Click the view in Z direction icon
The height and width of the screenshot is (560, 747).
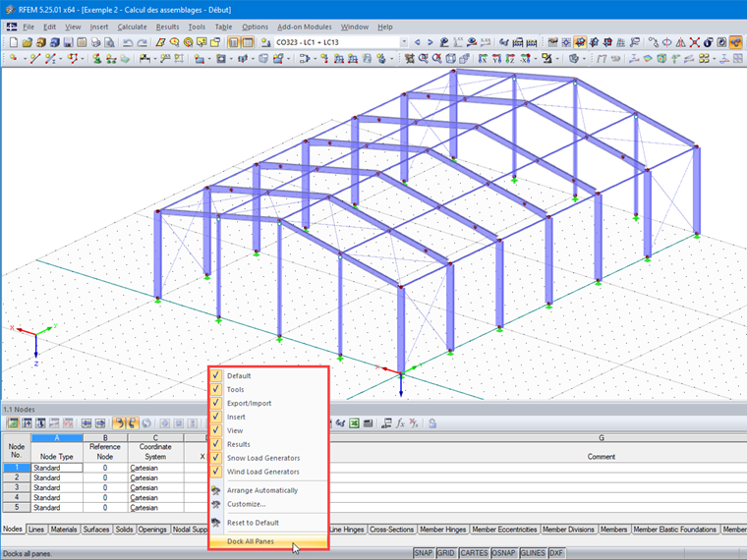pos(510,59)
